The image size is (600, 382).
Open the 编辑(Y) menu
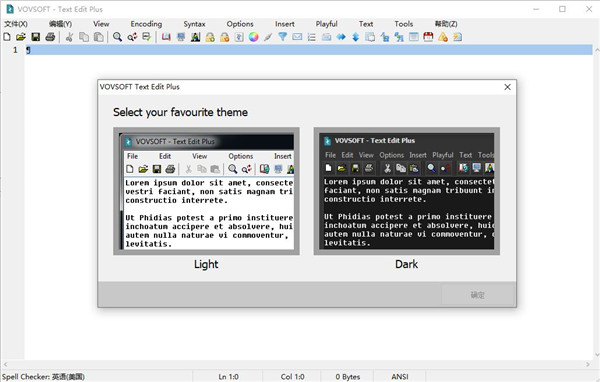(x=60, y=24)
